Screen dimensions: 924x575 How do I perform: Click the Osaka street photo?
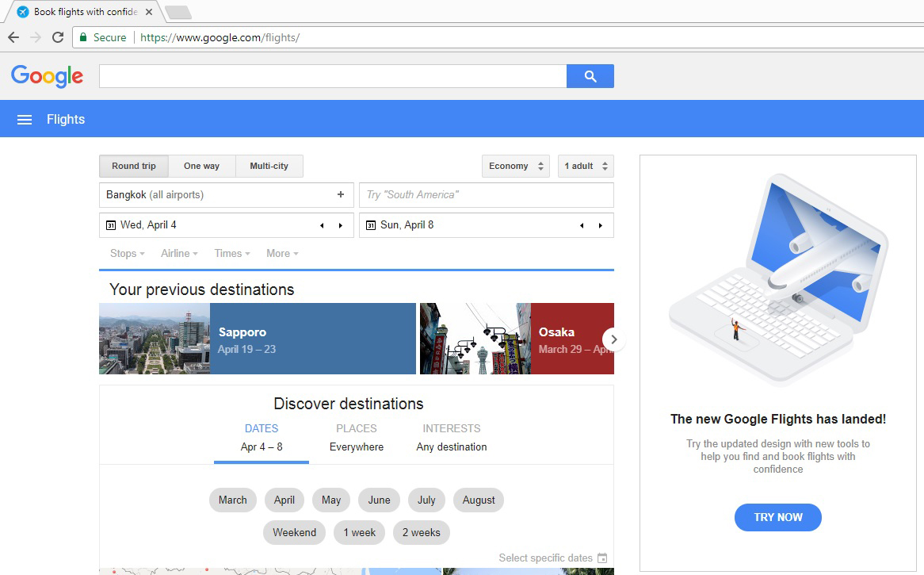tap(475, 339)
